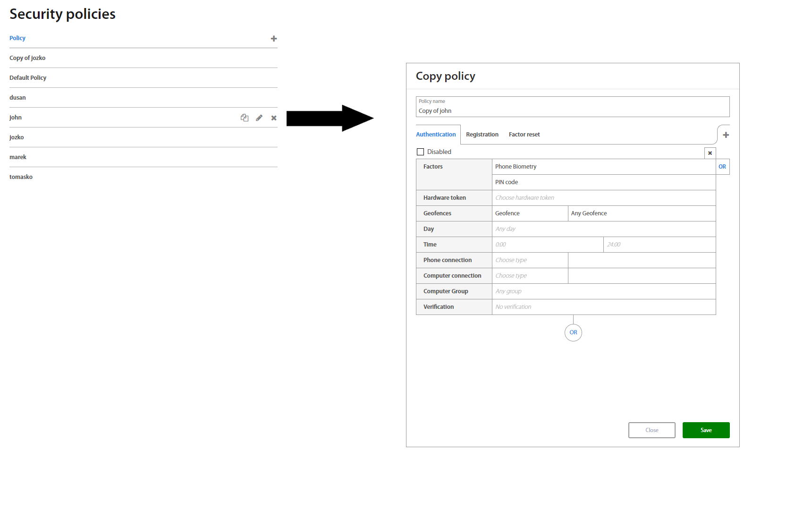812x510 pixels.
Task: Click the Close button
Action: click(x=651, y=430)
